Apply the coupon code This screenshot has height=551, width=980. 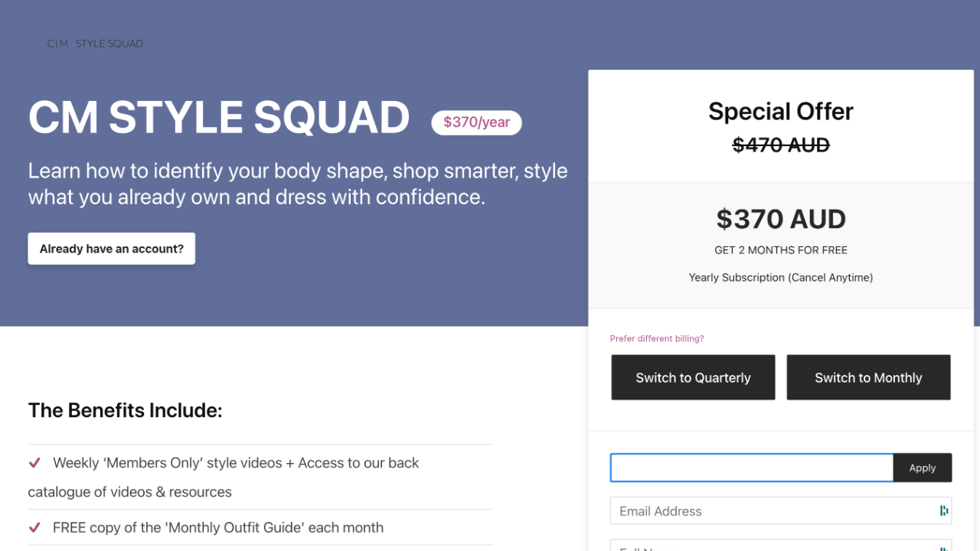point(922,468)
